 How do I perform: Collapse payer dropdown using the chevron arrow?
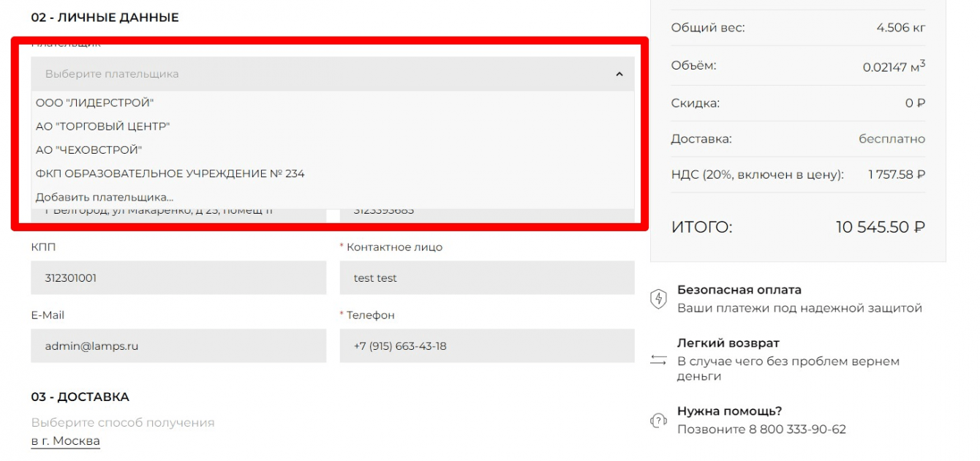tap(619, 74)
